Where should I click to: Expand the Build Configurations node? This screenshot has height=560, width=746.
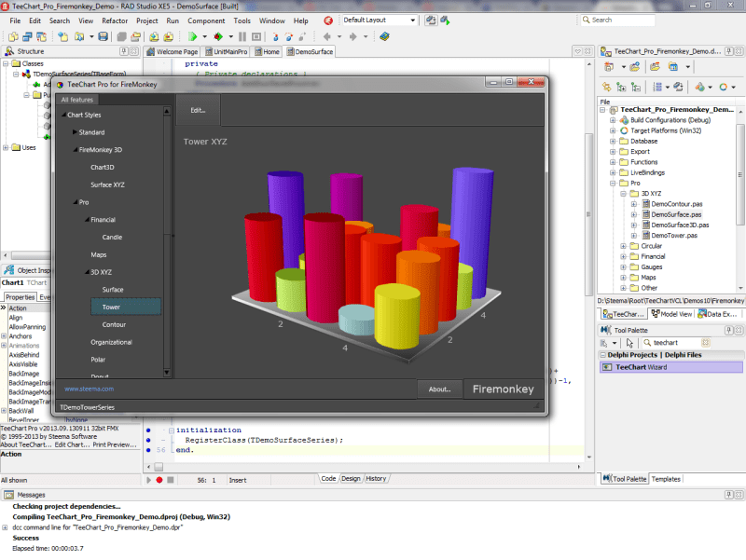pyautogui.click(x=613, y=120)
